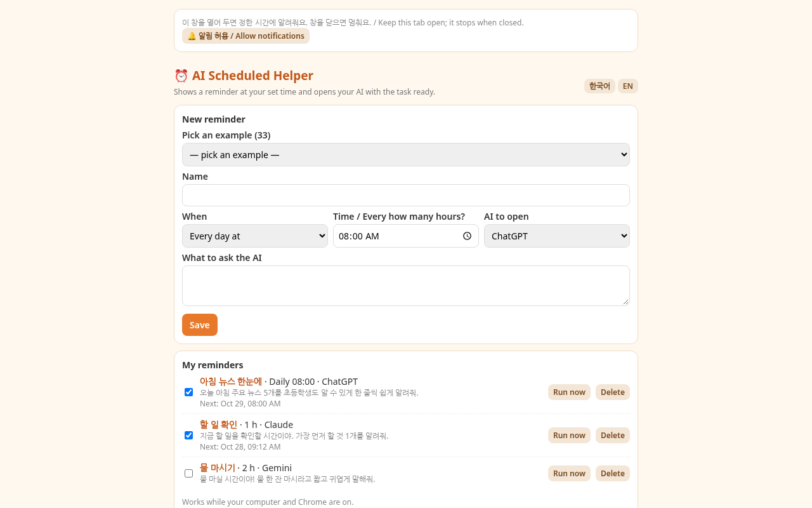Image resolution: width=812 pixels, height=508 pixels.
Task: Click the 'New reminder' heading
Action: tap(214, 119)
